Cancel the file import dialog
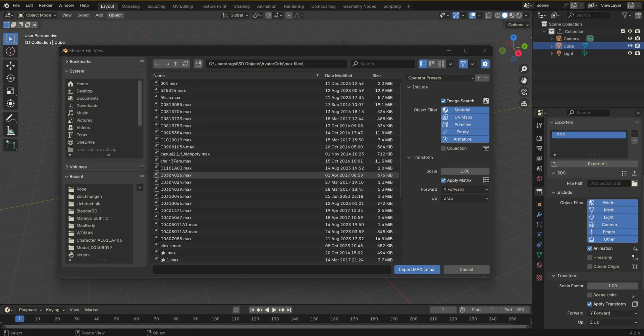644x336 pixels. pos(466,270)
